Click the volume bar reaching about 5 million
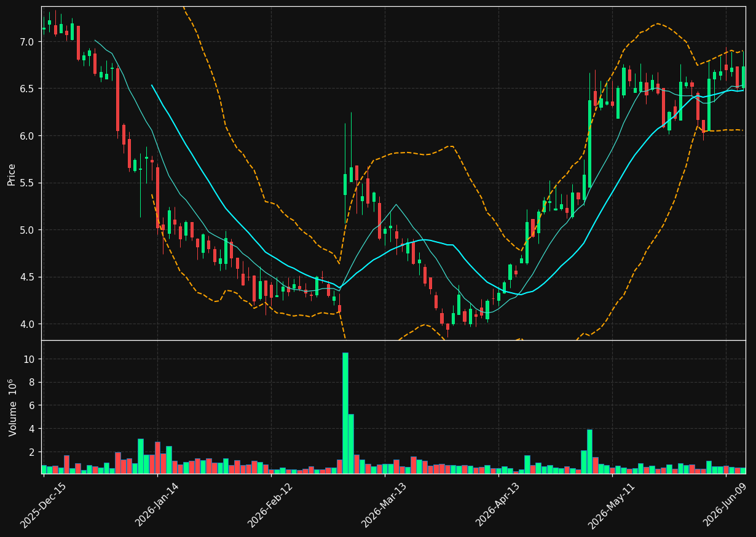The width and height of the screenshot is (756, 537). coord(351,444)
